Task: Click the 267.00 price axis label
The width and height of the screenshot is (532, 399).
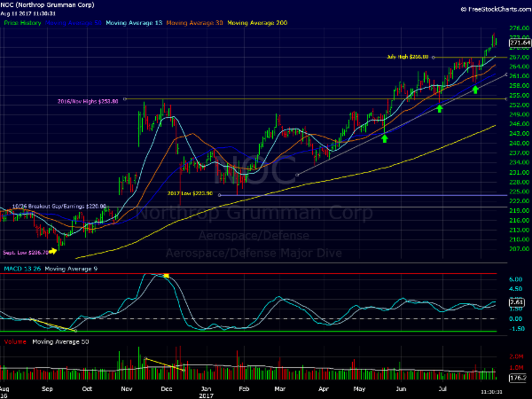Action: [x=520, y=57]
